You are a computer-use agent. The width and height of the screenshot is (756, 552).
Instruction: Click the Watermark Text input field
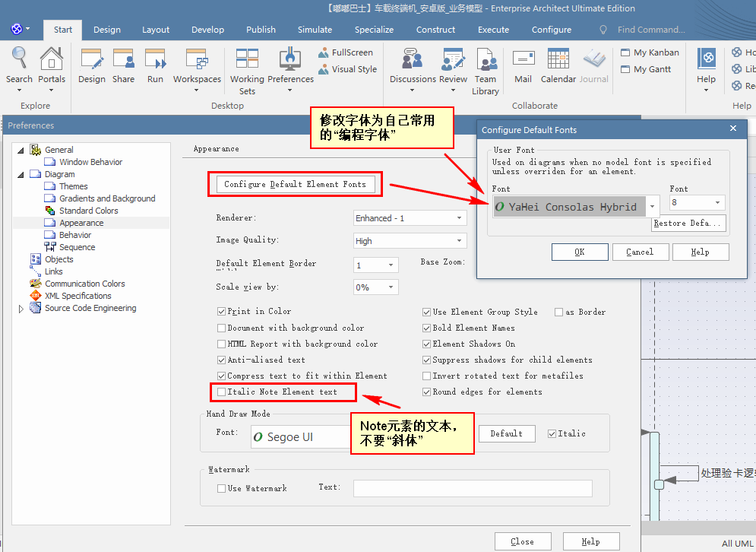pos(473,488)
